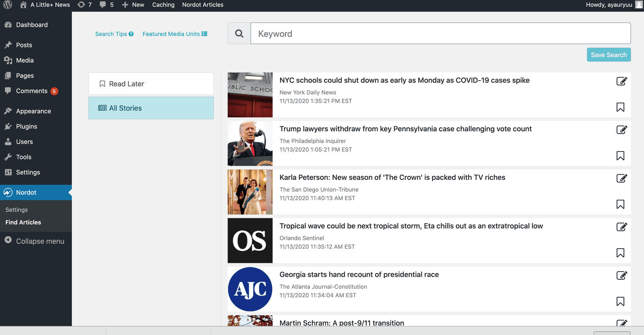Image resolution: width=644 pixels, height=335 pixels.
Task: Open the Find Articles submenu item
Action: click(23, 222)
